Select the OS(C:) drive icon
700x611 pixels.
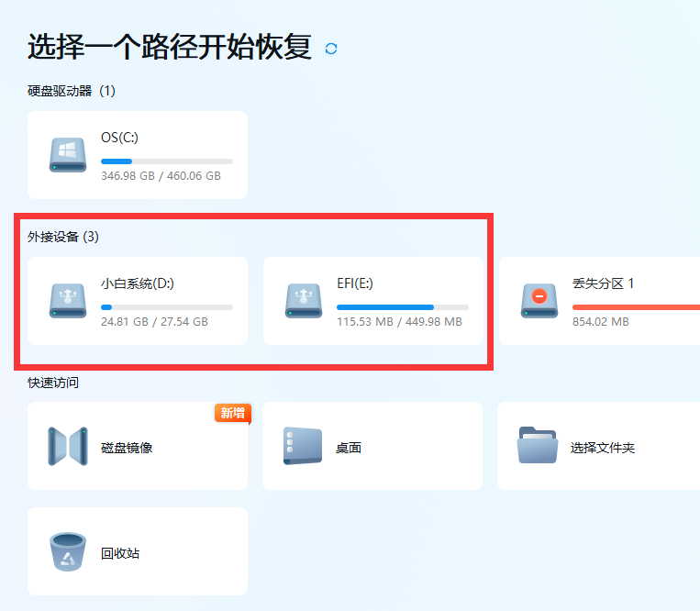click(x=67, y=155)
